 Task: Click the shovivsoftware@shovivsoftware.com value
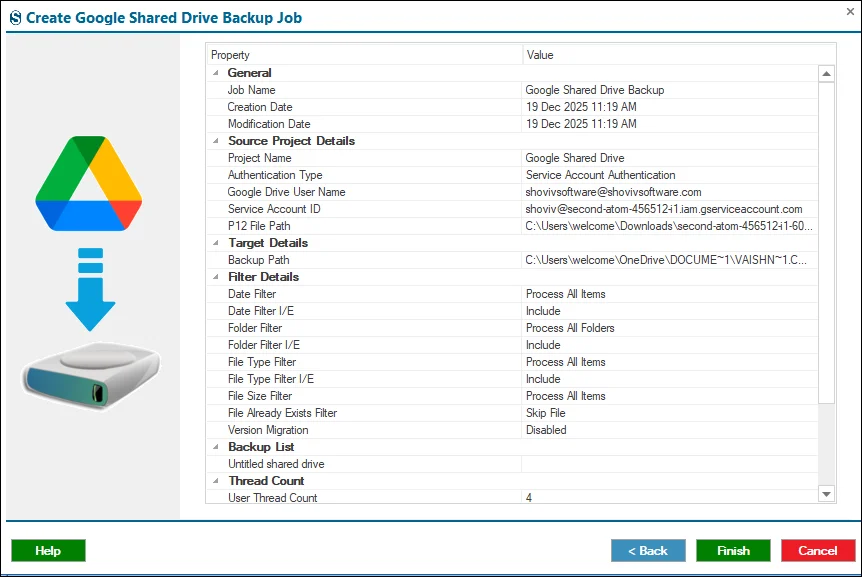point(614,192)
